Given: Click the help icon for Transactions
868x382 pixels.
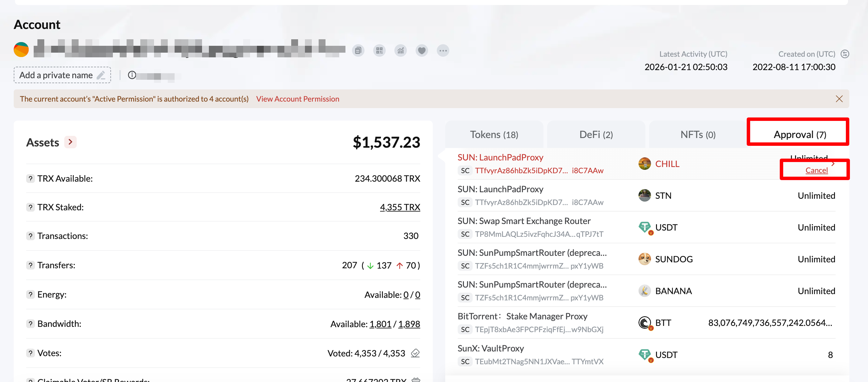Looking at the screenshot, I should [x=30, y=236].
